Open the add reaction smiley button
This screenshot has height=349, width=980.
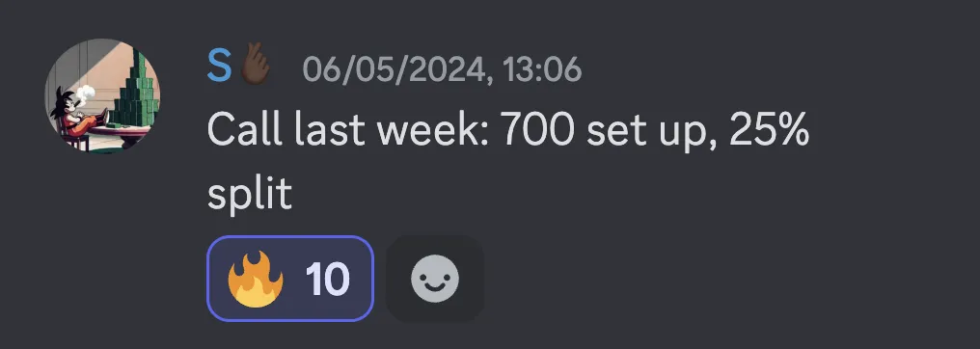(435, 279)
